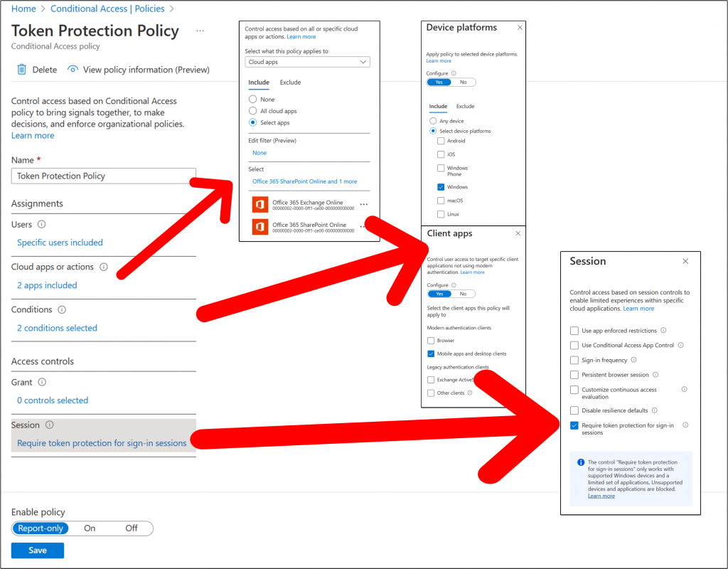728x569 pixels.
Task: Click the info icon beside Sign-in frequency
Action: [x=633, y=360]
